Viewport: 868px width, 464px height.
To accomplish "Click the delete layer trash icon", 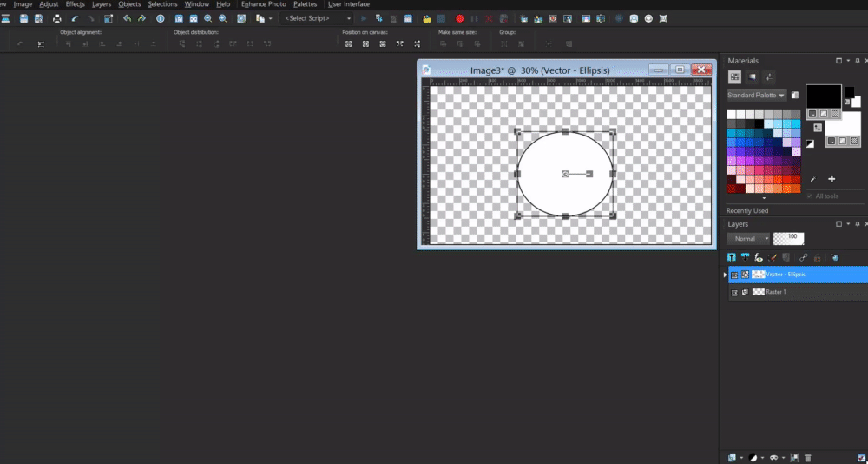I will click(807, 457).
